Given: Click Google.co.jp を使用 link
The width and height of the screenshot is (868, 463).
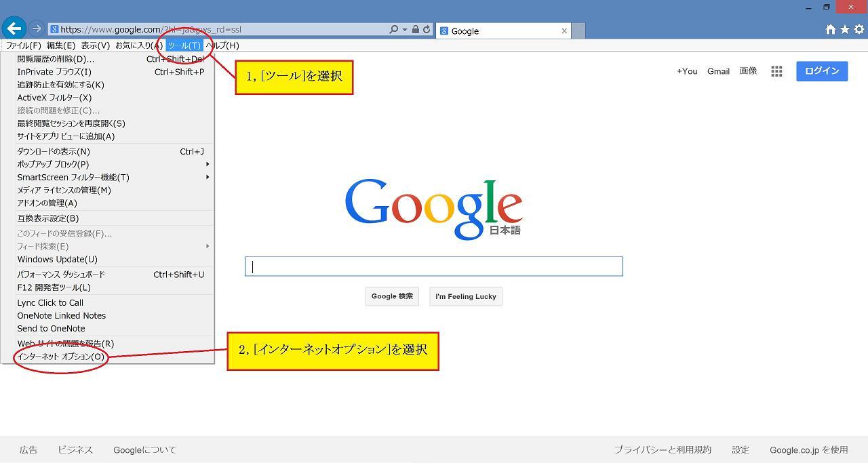Looking at the screenshot, I should pos(808,450).
